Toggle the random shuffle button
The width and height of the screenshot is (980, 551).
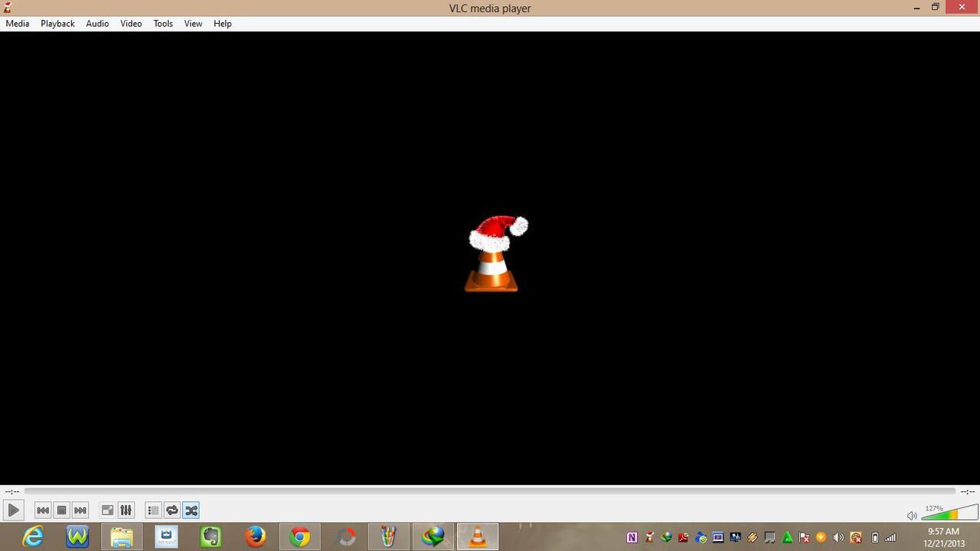[191, 510]
